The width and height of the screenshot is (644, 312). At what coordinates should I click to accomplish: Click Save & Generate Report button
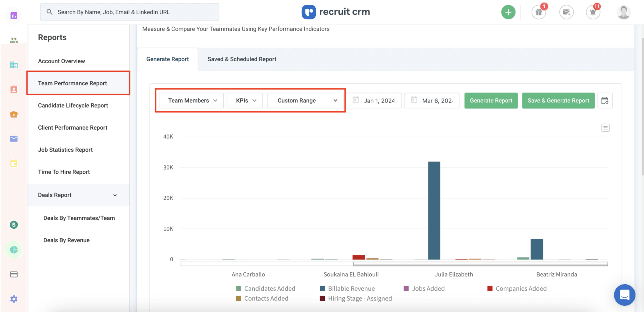(558, 101)
